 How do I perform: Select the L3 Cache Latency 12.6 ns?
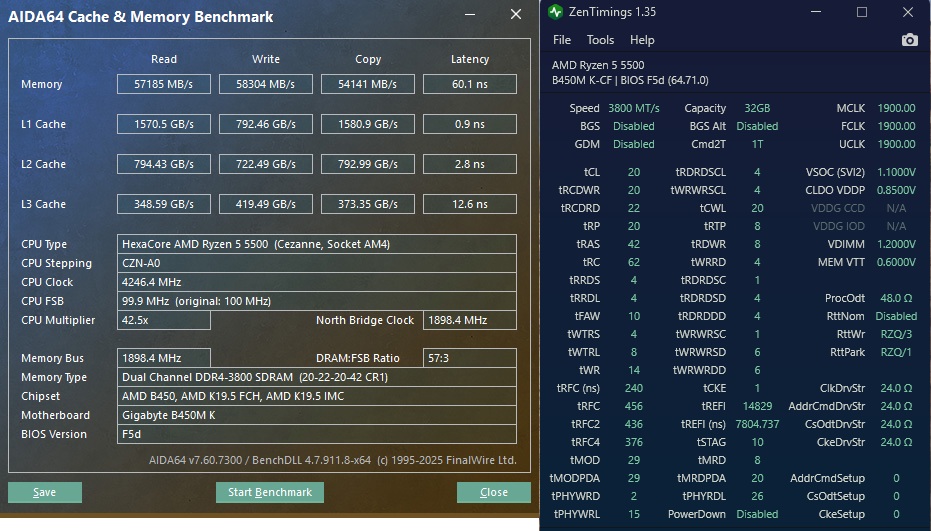pos(470,204)
